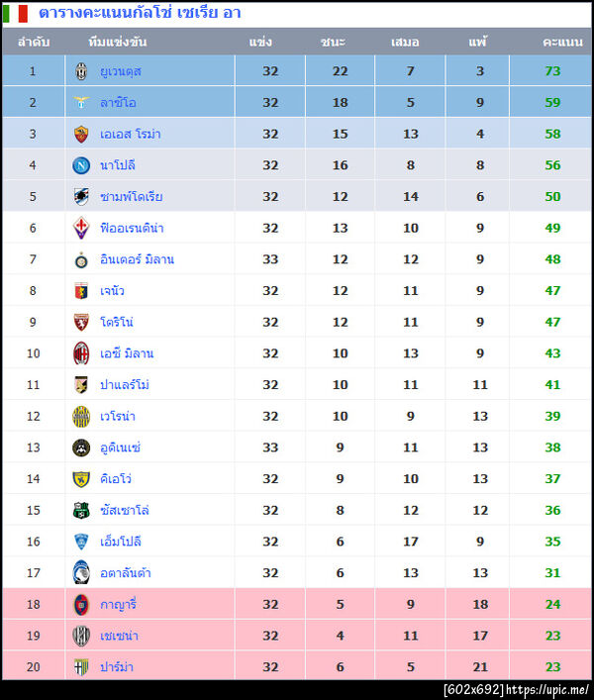This screenshot has height=700, width=594.
Task: Click the Fiorentina purple crest icon
Action: (81, 228)
